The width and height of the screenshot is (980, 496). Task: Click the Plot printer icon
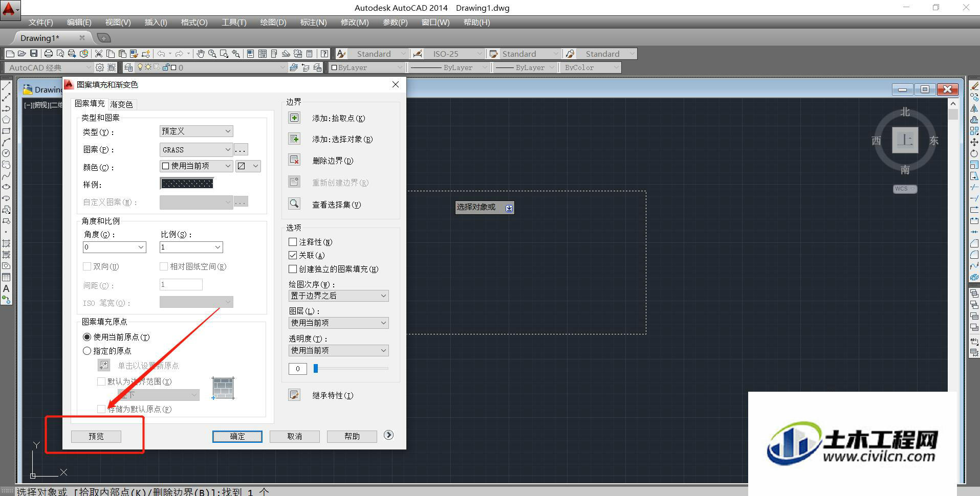[49, 54]
